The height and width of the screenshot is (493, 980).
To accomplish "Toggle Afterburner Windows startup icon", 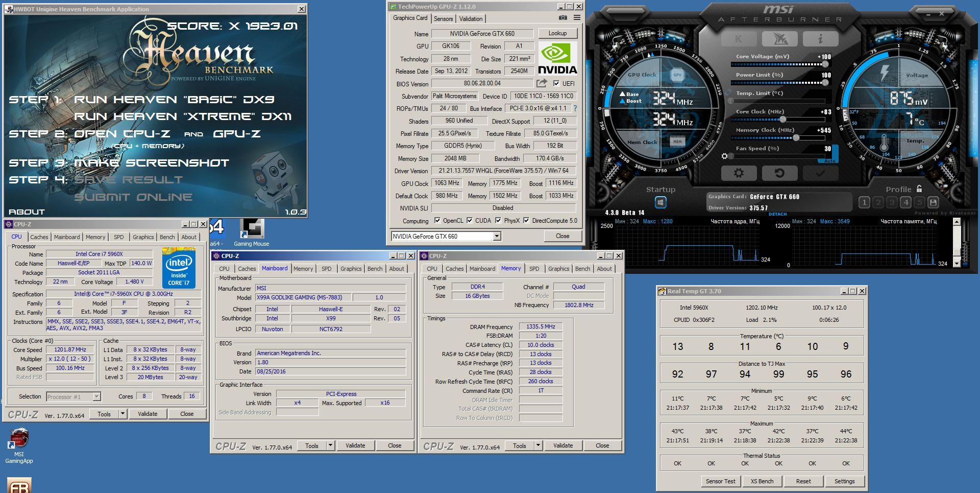I will coord(660,203).
